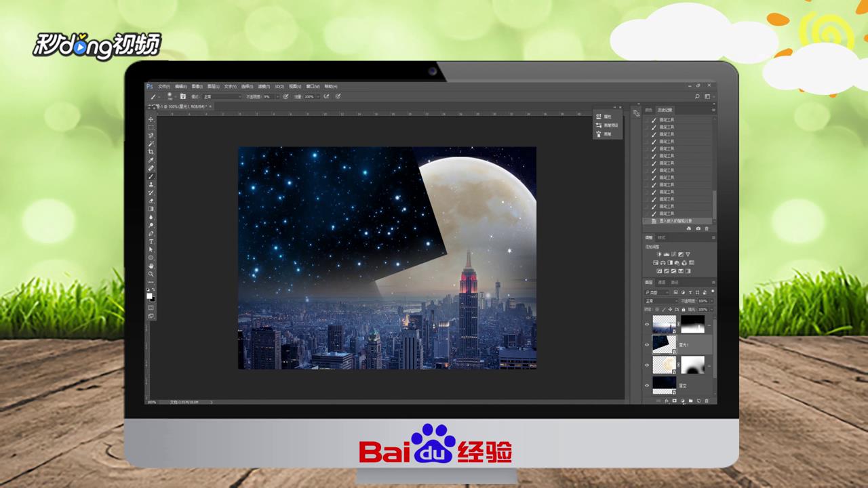Open the blend mode dropdown showing 正常
Viewport: 868px width, 488px height.
click(658, 301)
